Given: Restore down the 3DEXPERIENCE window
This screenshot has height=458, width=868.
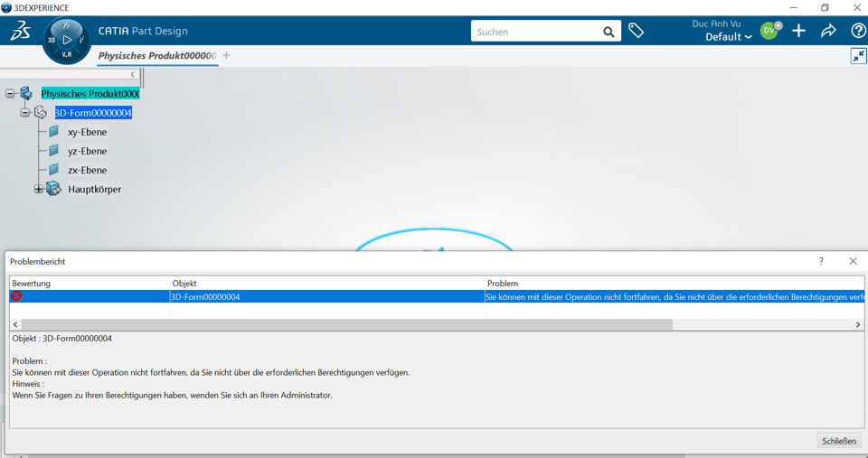Looking at the screenshot, I should pyautogui.click(x=825, y=8).
